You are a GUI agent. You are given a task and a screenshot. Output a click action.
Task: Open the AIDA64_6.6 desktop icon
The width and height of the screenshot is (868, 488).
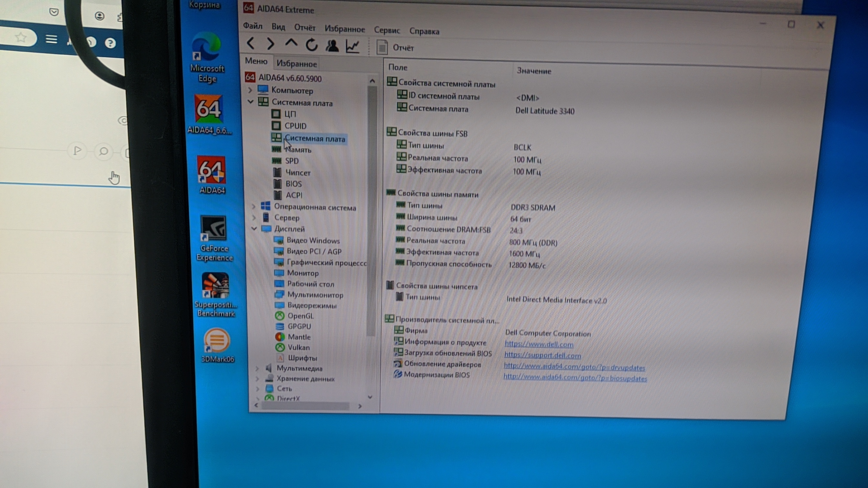pyautogui.click(x=209, y=114)
